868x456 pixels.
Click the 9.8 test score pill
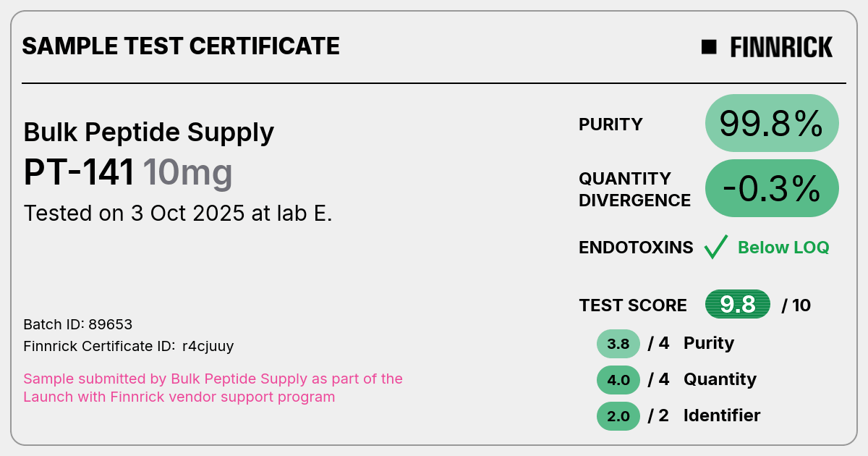point(738,305)
